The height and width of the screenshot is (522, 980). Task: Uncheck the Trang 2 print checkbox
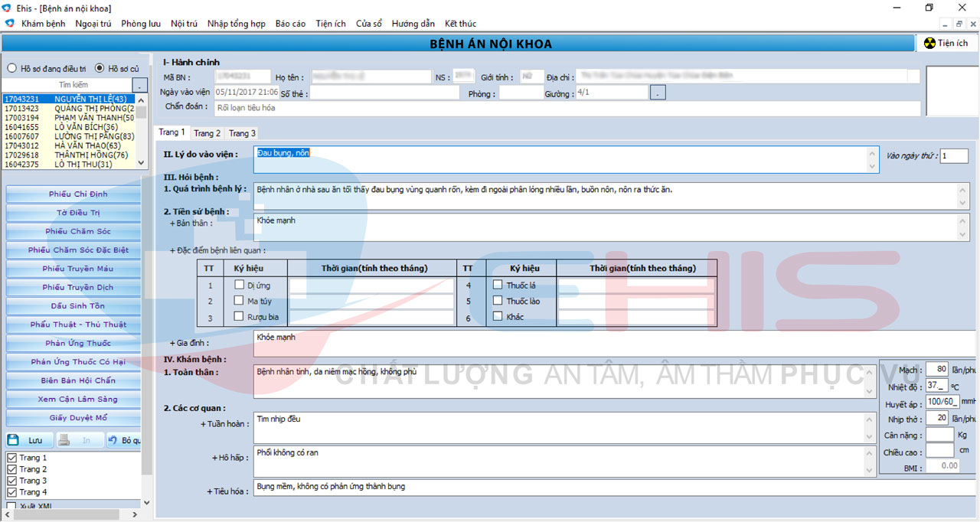11,469
